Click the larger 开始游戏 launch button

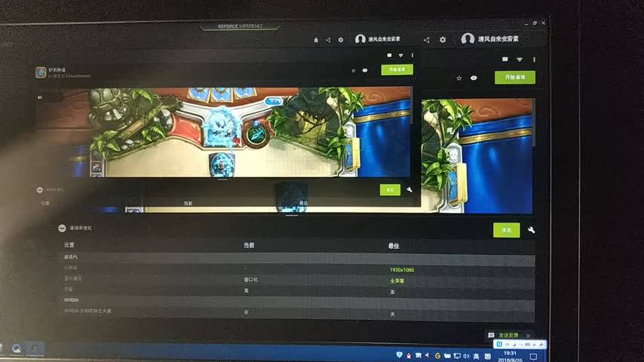coord(515,77)
